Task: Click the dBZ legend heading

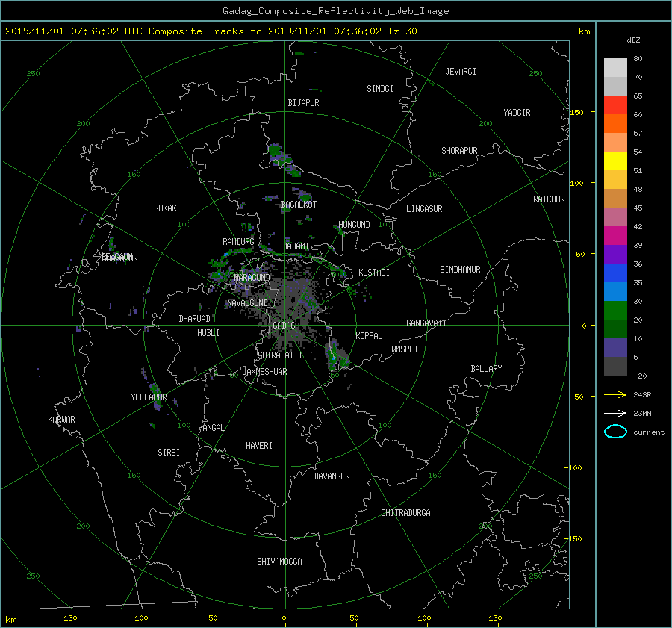Action: (x=633, y=40)
